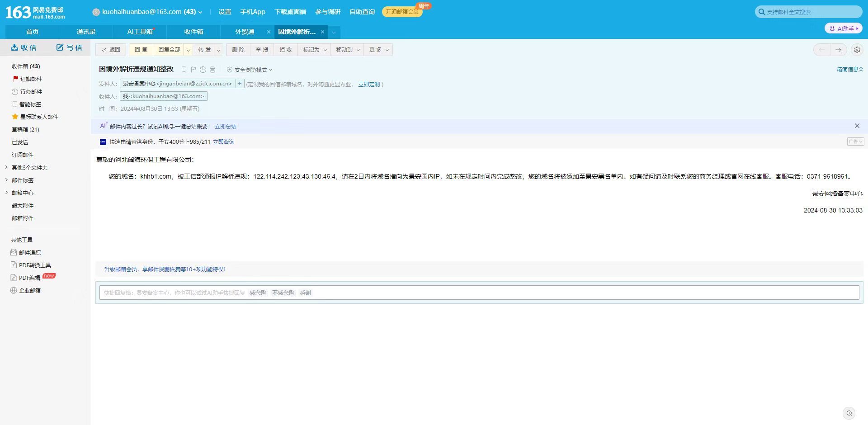Click 回复 button
Image resolution: width=868 pixels, height=425 pixels.
click(141, 50)
